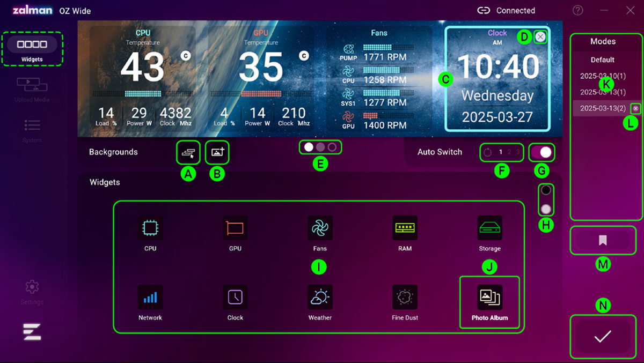Select the Fans widget on preview
644x363 pixels.
coord(379,79)
